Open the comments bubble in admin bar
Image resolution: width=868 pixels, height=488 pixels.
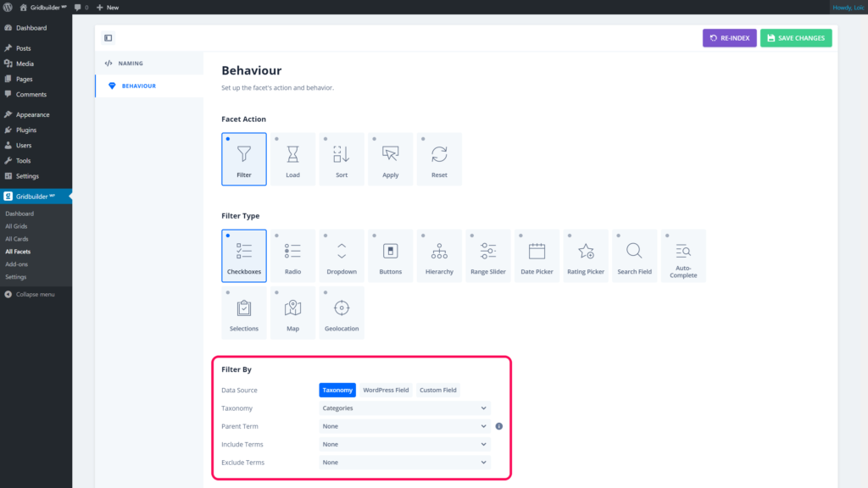(x=81, y=7)
